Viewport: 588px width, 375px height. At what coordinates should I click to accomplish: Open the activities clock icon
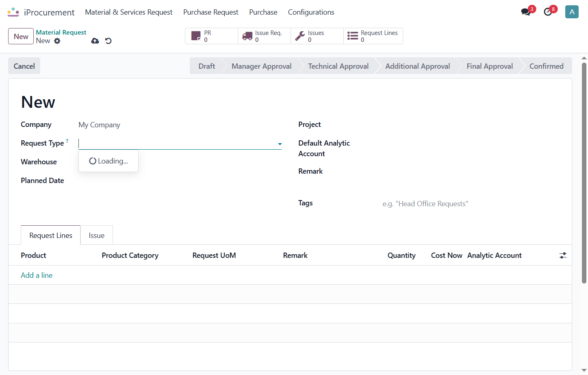tap(548, 12)
